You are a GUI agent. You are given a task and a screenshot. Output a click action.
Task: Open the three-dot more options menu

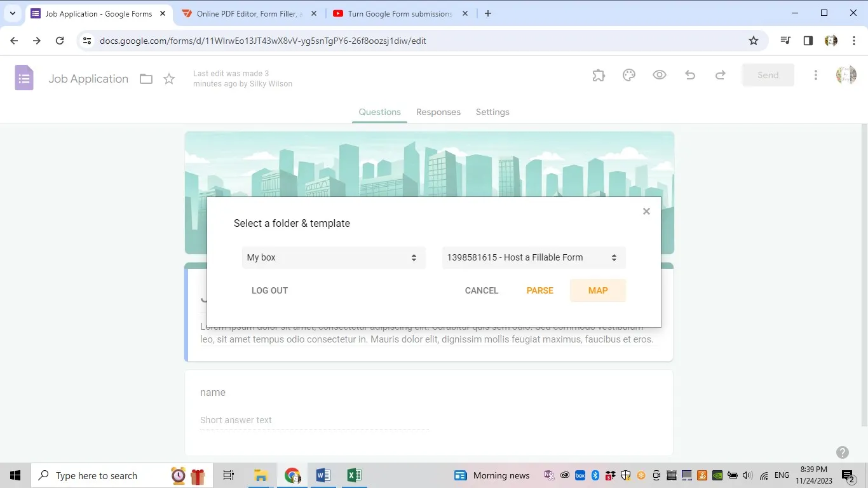pos(815,74)
